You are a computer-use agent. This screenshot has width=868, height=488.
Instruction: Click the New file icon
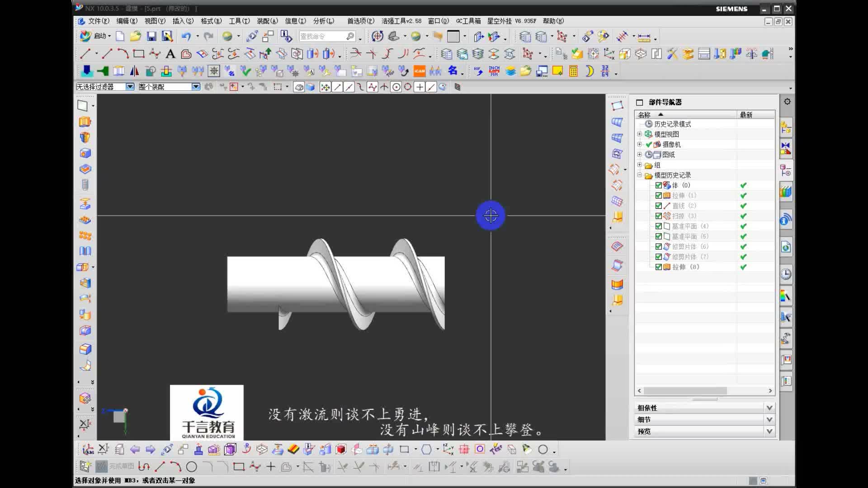(120, 37)
